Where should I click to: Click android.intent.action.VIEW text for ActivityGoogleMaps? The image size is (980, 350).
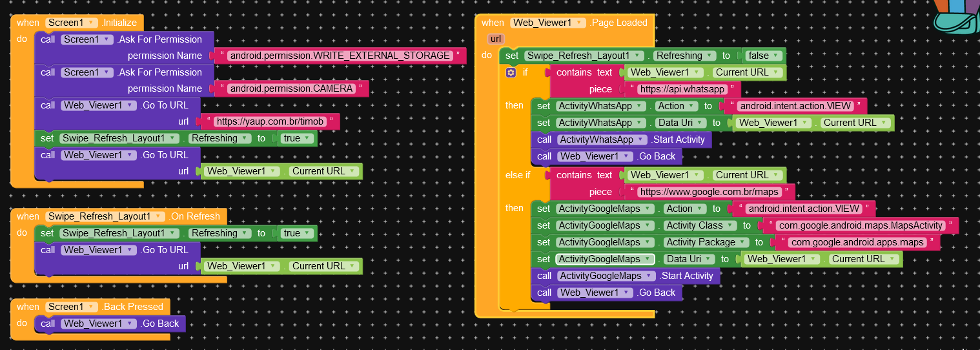(x=804, y=209)
